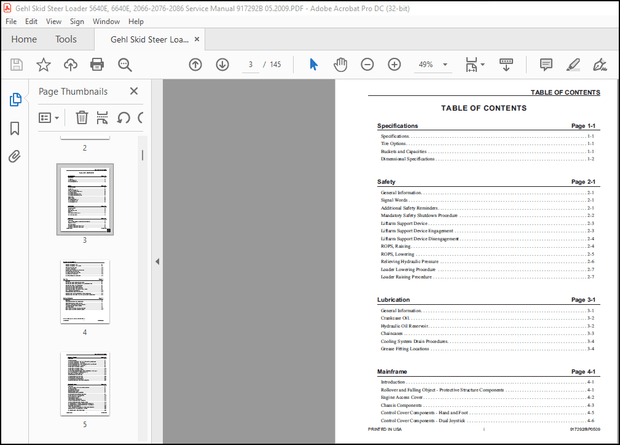Viewport: 620px width, 445px height.
Task: Click the Tire Options contents entry
Action: pyautogui.click(x=393, y=144)
